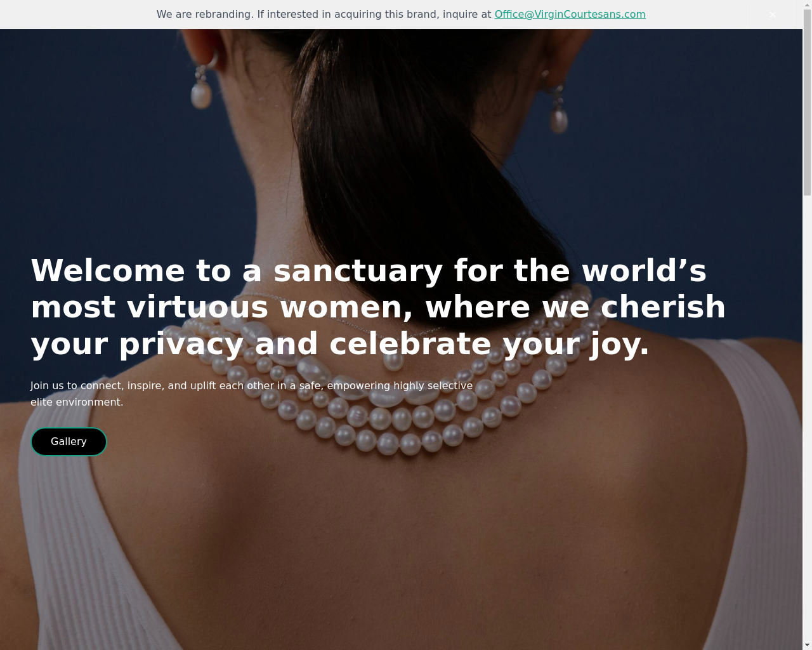Open the Gallery button
This screenshot has height=650, width=812.
point(69,442)
